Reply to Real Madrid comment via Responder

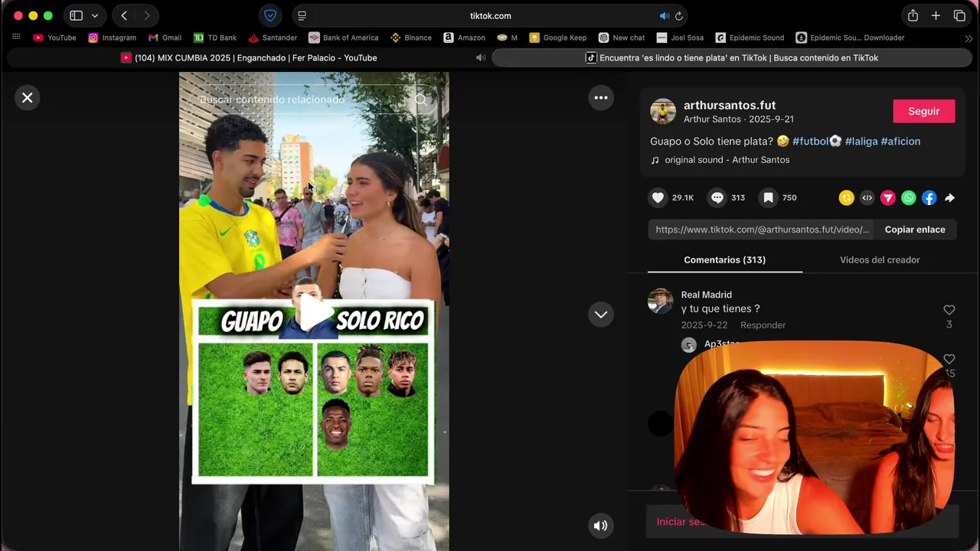click(x=763, y=325)
